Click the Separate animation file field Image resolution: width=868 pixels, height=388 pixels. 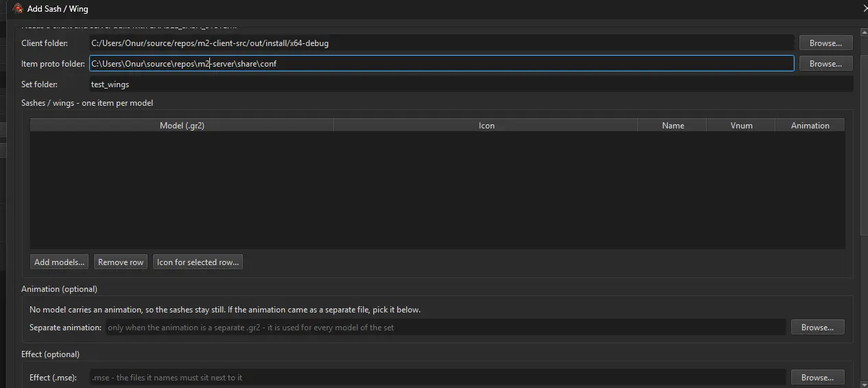click(445, 328)
